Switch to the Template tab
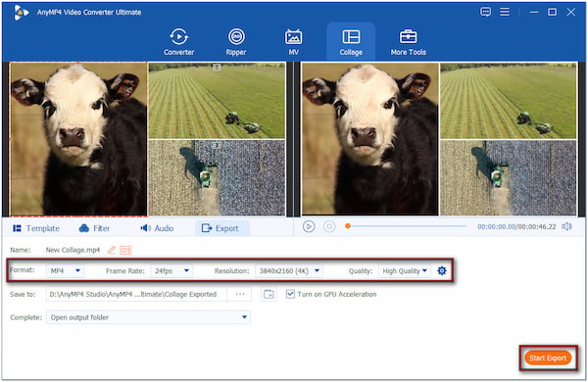This screenshot has height=382, width=588. [36, 228]
